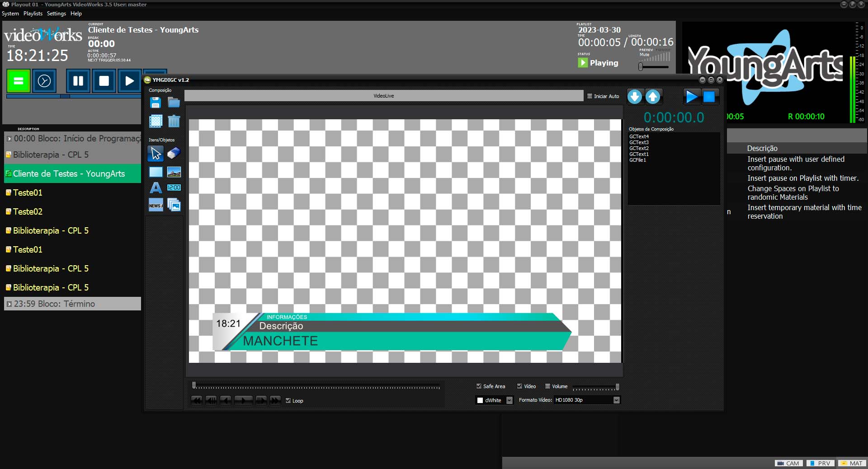Open the Settings menu
The height and width of the screenshot is (469, 868).
[x=57, y=14]
